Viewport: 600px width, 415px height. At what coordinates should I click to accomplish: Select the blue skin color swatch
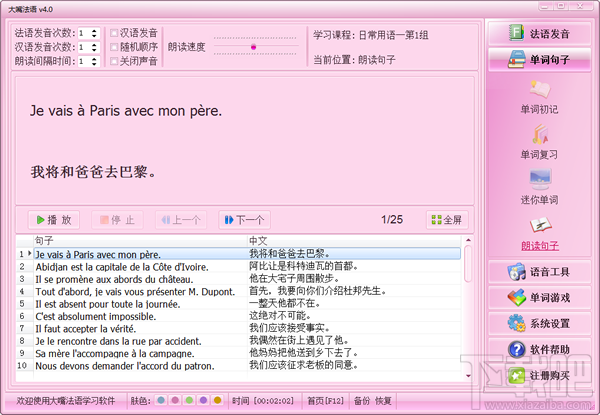tap(161, 400)
